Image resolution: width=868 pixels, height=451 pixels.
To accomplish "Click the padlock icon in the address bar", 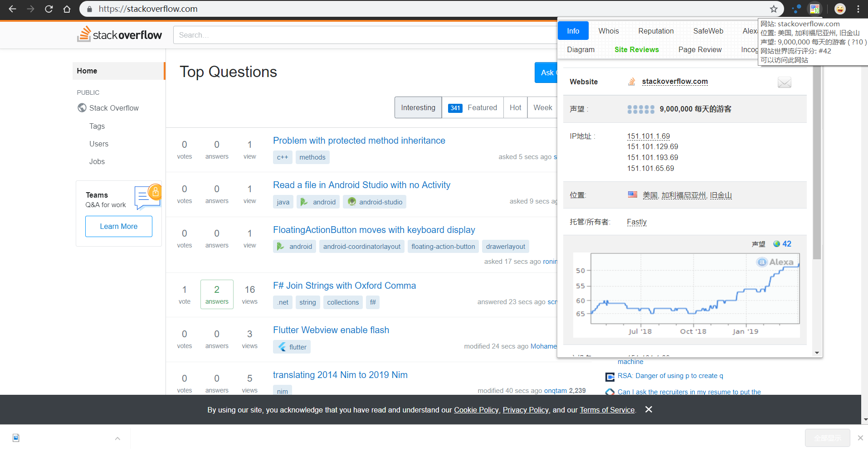I will 89,9.
